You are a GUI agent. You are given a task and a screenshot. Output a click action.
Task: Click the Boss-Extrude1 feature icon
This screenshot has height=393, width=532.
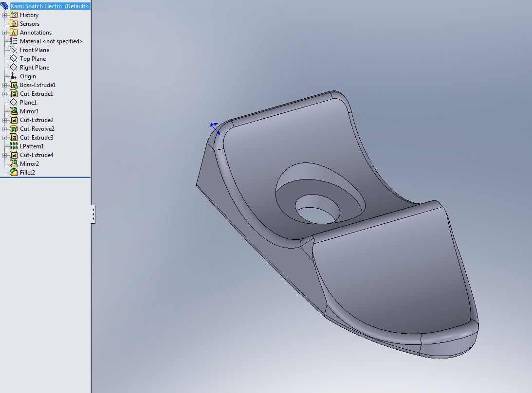14,85
